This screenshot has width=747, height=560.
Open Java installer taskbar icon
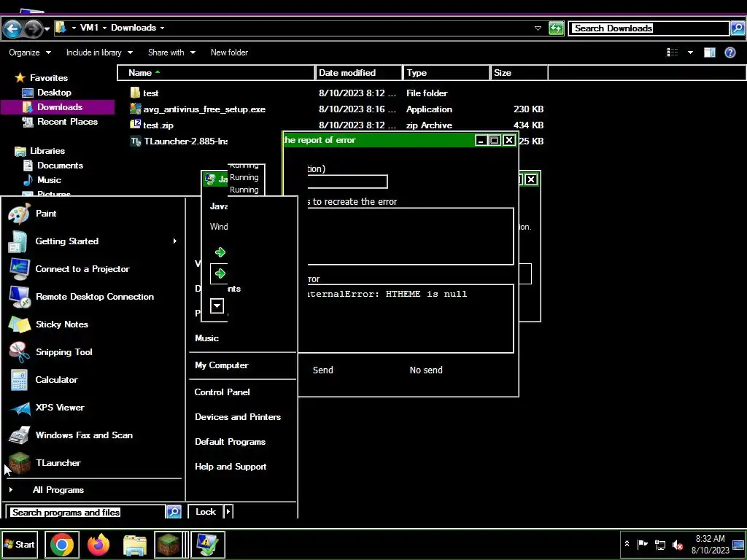pyautogui.click(x=208, y=544)
